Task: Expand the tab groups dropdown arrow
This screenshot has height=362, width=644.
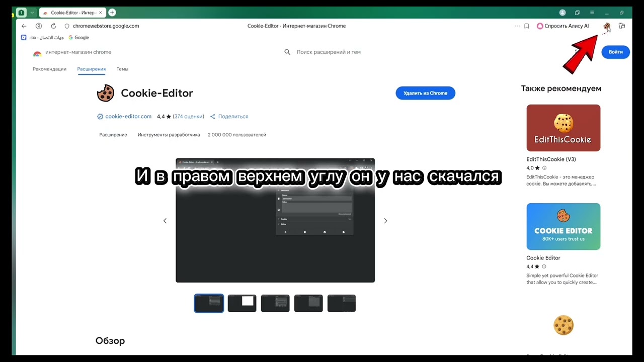Action: coord(32,13)
